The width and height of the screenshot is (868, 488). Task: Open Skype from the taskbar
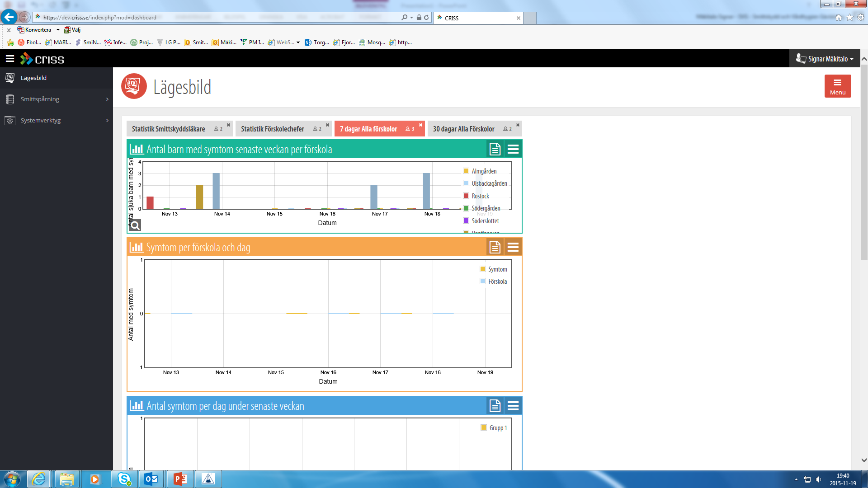point(124,479)
